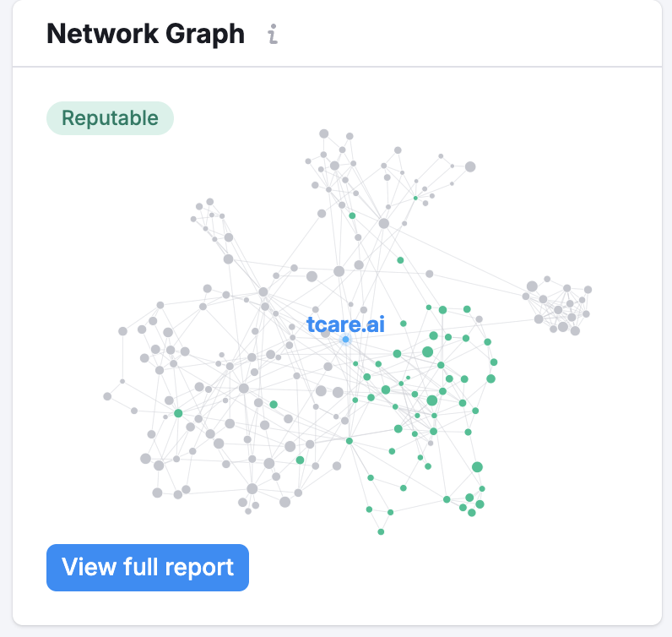Select the isolated green node above tcare.ai label
Viewport: 672px width, 637px height.
[400, 260]
